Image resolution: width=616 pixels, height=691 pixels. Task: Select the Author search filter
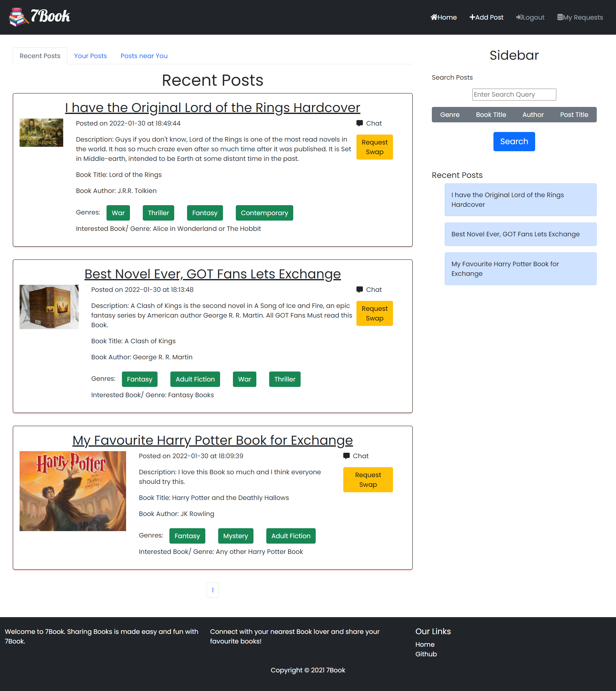click(x=533, y=115)
